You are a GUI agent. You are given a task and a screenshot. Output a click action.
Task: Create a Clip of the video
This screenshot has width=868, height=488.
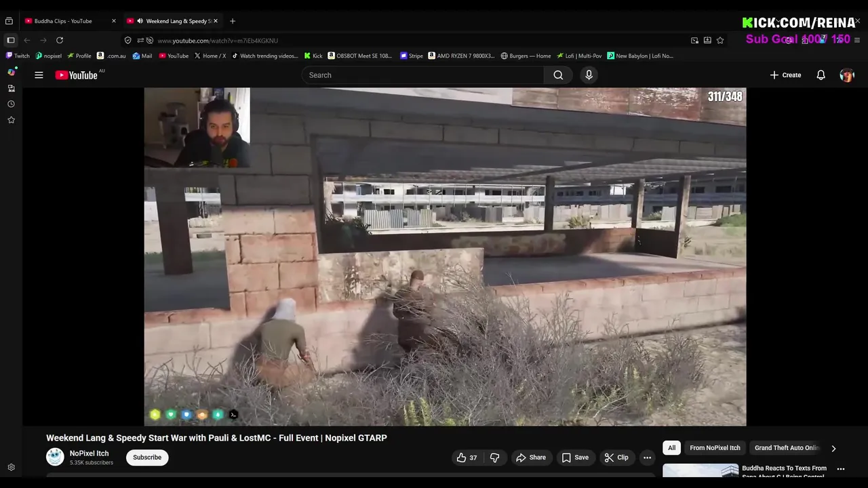(x=616, y=457)
